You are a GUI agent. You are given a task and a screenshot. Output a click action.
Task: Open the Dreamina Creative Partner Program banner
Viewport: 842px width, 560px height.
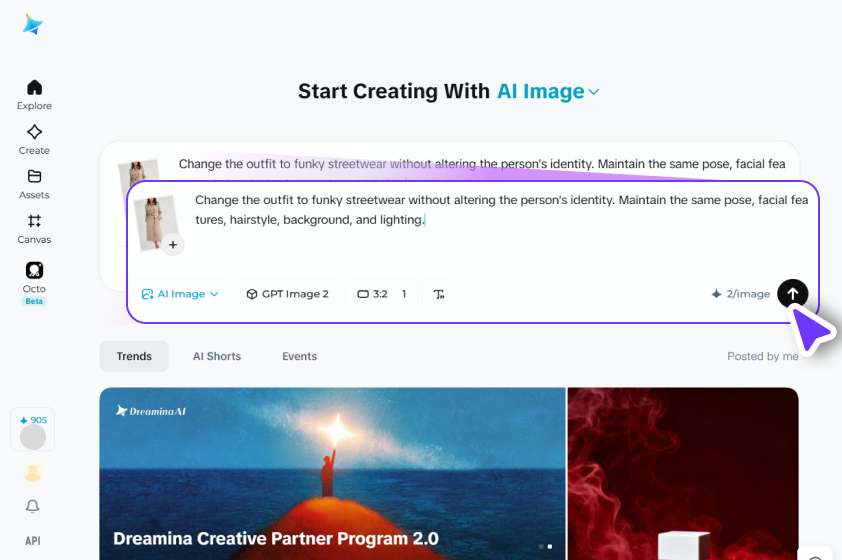(x=332, y=474)
